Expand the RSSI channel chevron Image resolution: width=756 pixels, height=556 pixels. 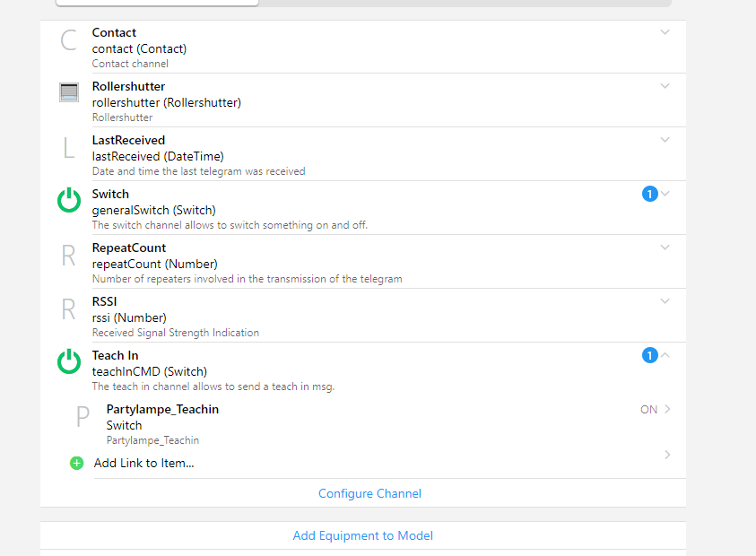[x=665, y=301]
